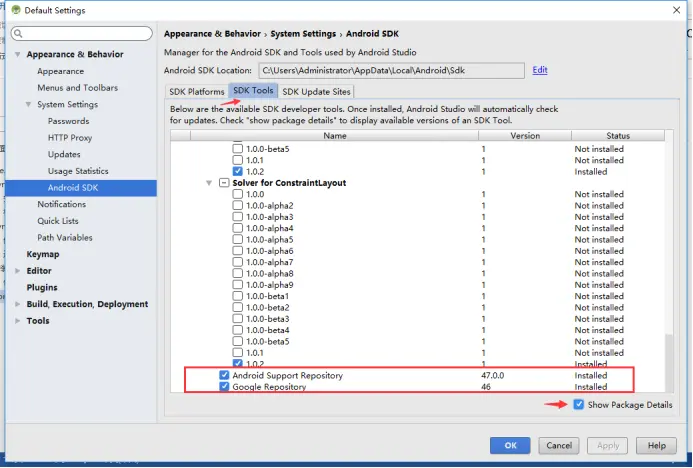The image size is (693, 468).
Task: Go to the Updates settings page
Action: click(x=64, y=154)
